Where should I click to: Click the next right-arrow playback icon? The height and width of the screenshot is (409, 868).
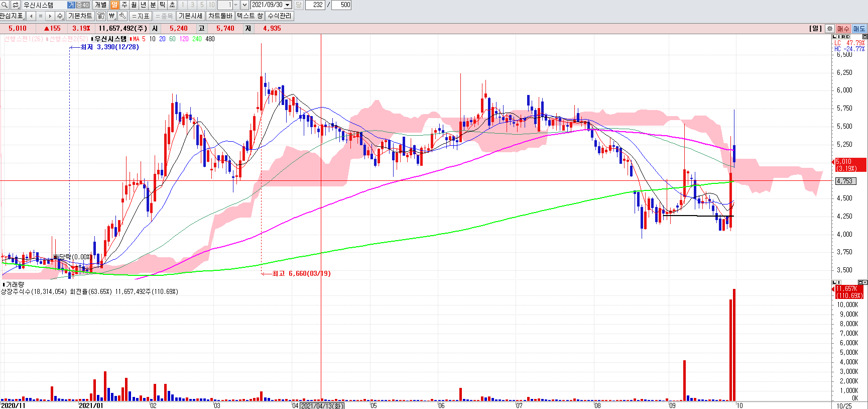[50, 16]
